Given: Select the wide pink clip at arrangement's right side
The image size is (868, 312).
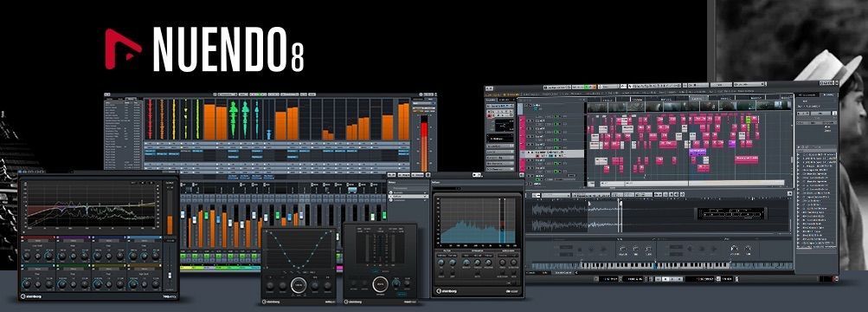Looking at the screenshot, I should pyautogui.click(x=746, y=159).
